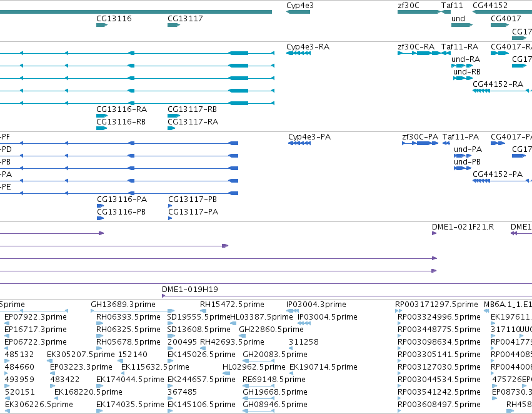Open transcript Taf11-RA
Viewport: 532px width, 414px height.
pyautogui.click(x=459, y=47)
